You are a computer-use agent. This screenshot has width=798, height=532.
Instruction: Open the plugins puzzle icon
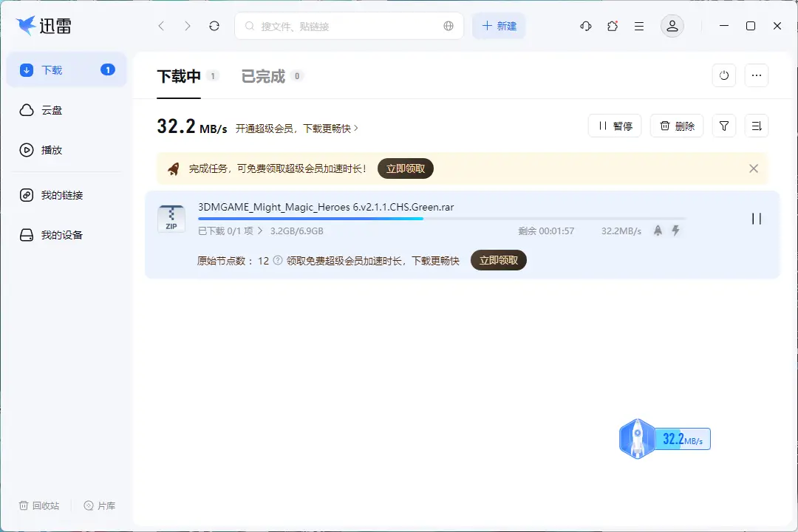[613, 26]
